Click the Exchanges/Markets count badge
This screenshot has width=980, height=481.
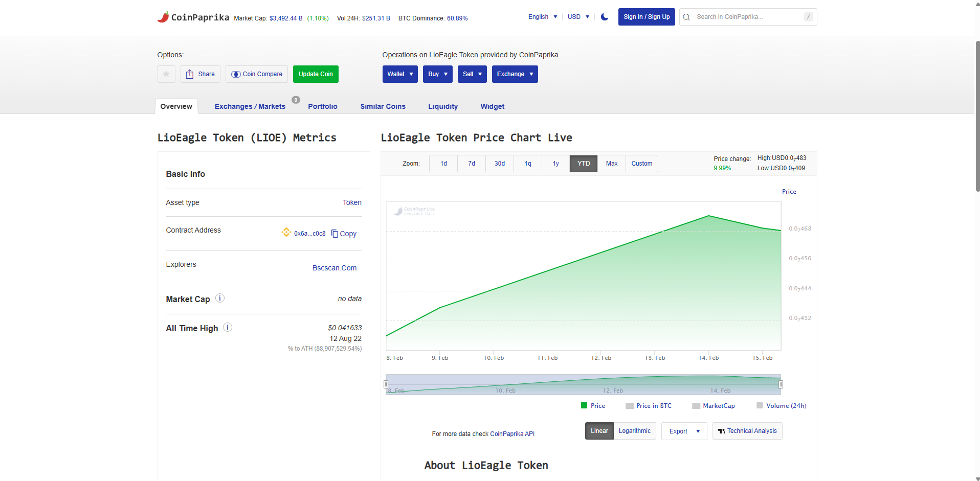[296, 100]
